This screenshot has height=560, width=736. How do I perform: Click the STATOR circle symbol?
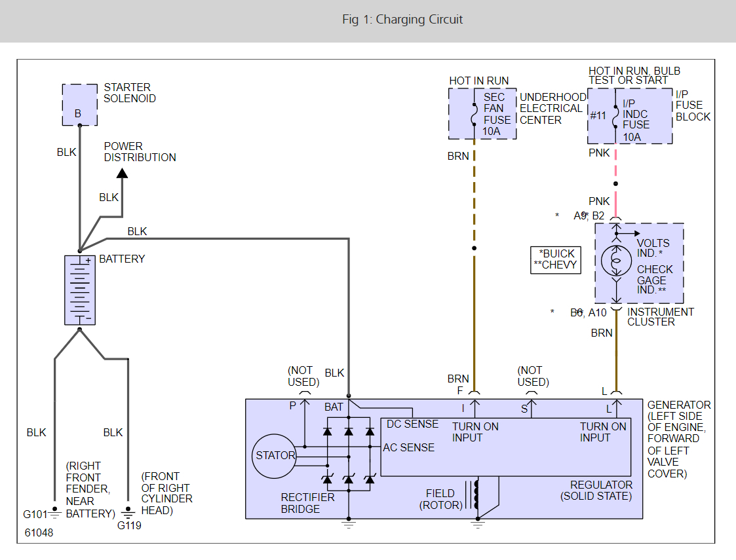[274, 456]
